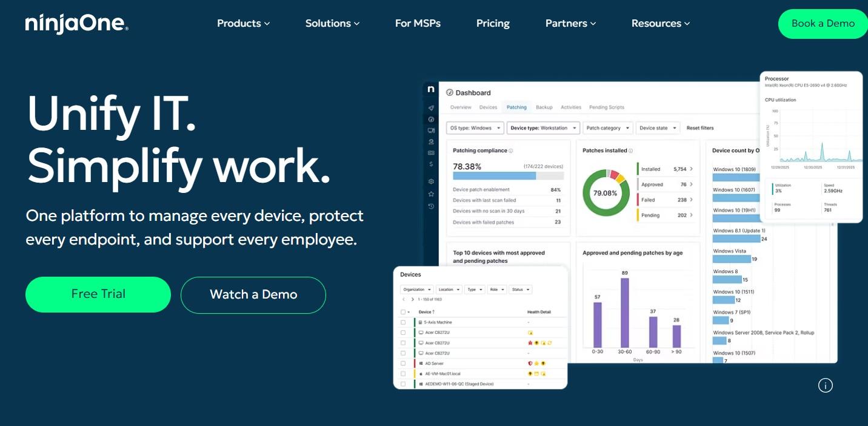The image size is (868, 426).
Task: Click Apple icon in AE-VM-Mac01.local row
Action: (421, 374)
